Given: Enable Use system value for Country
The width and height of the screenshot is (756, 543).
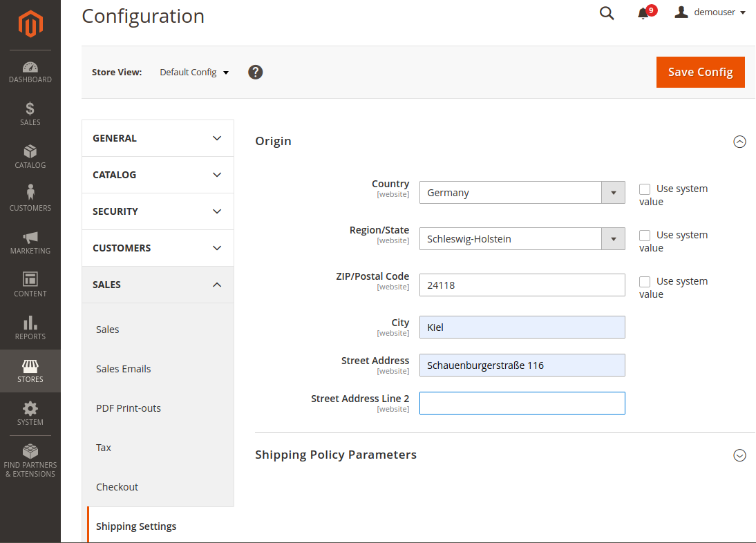Looking at the screenshot, I should tap(645, 189).
